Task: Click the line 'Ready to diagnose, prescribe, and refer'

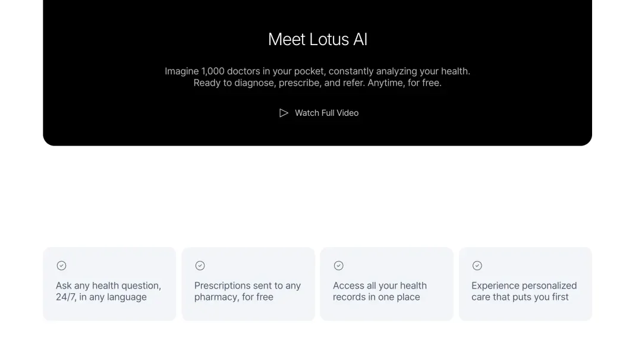Action: [317, 83]
